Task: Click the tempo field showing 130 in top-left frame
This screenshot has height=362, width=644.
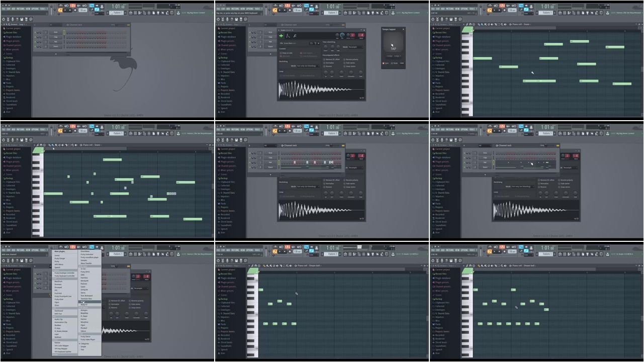Action: (x=82, y=10)
